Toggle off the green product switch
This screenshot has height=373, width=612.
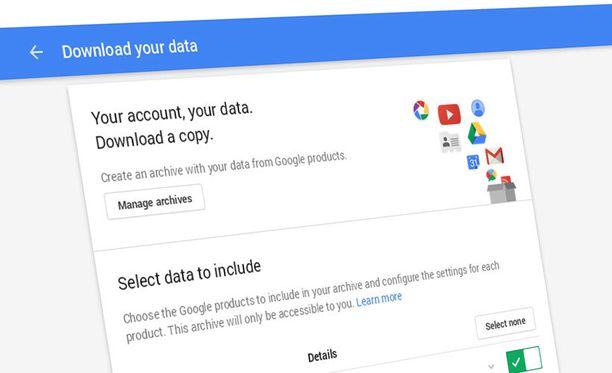tap(524, 360)
